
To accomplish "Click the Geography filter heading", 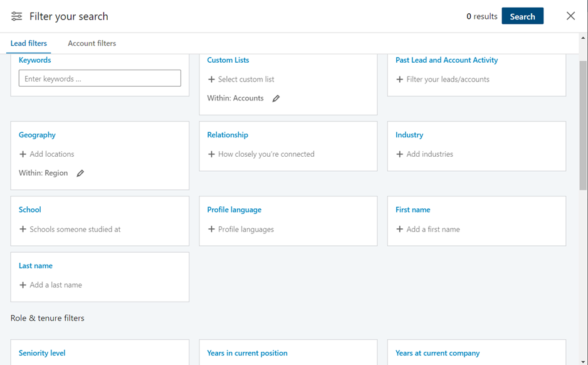I will 37,135.
